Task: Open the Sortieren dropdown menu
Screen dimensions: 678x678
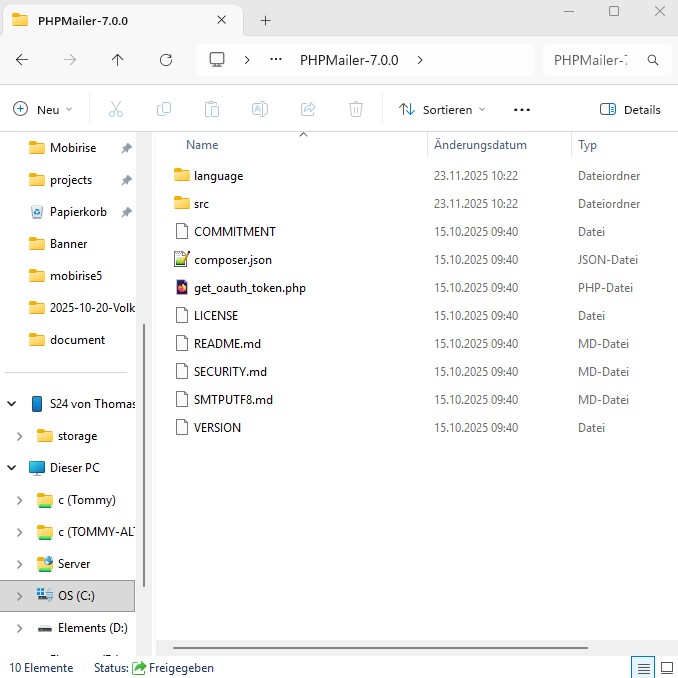Action: pyautogui.click(x=441, y=109)
